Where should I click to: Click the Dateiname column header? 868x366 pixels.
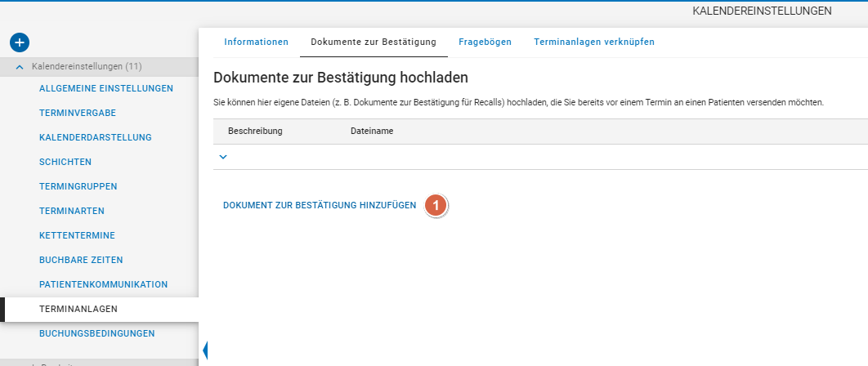tap(372, 131)
